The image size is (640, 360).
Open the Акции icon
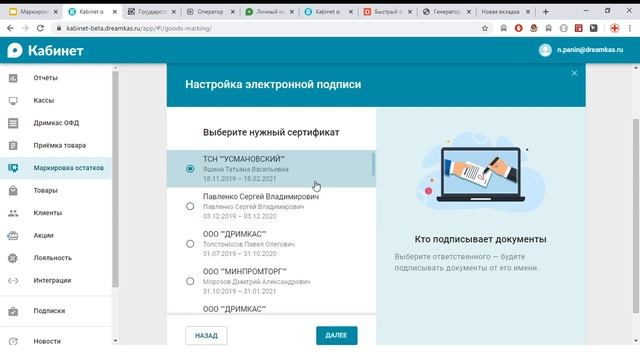pos(13,235)
